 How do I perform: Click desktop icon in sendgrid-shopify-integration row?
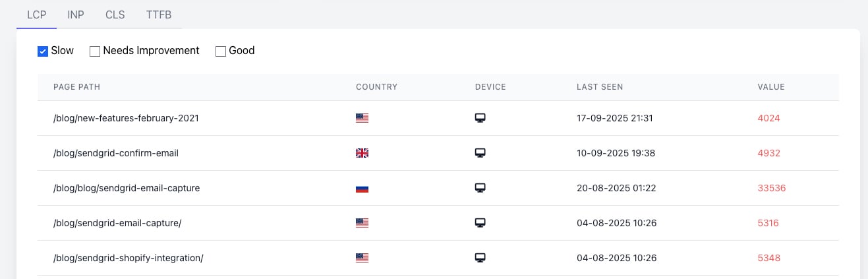tap(480, 258)
